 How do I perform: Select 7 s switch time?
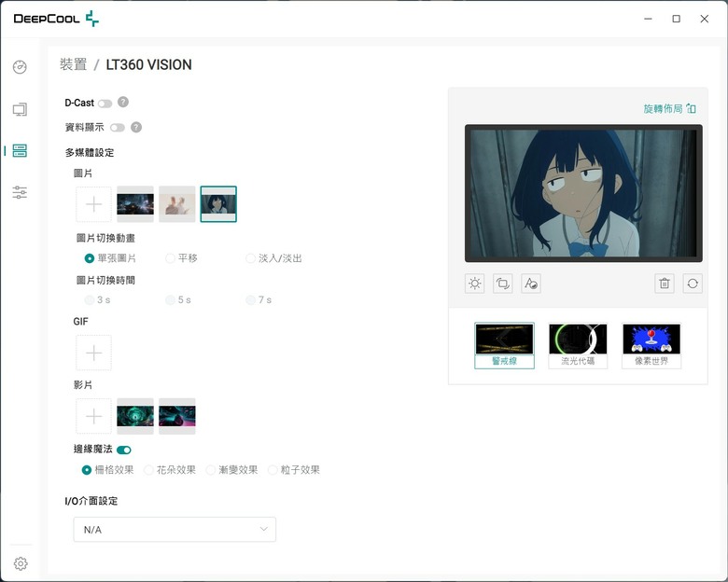259,299
